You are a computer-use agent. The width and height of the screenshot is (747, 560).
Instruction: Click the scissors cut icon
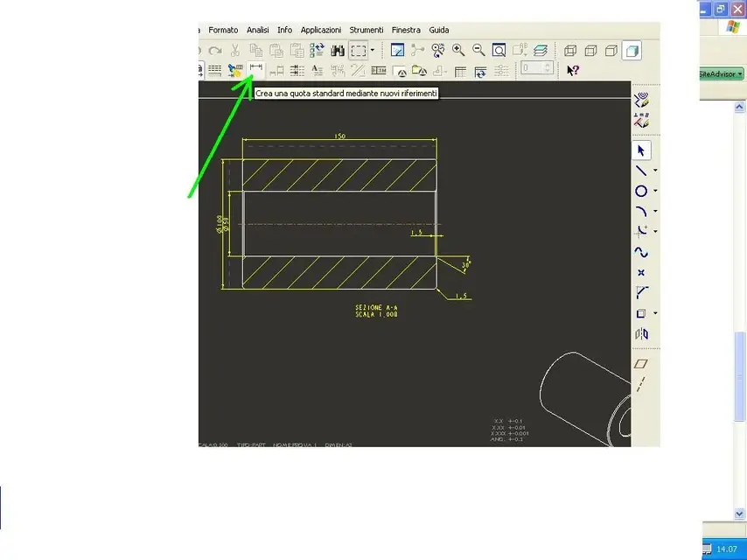(x=235, y=50)
